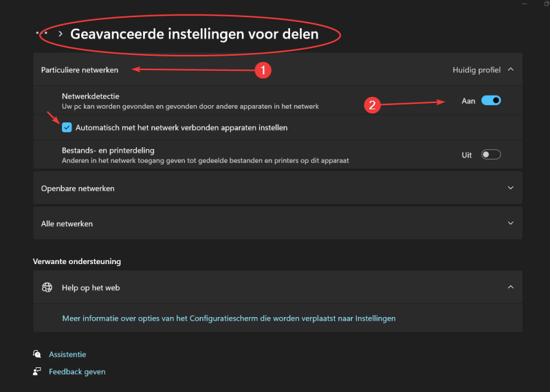
Task: Click the Geavanceerde instellingen voor delen title
Action: pos(195,34)
